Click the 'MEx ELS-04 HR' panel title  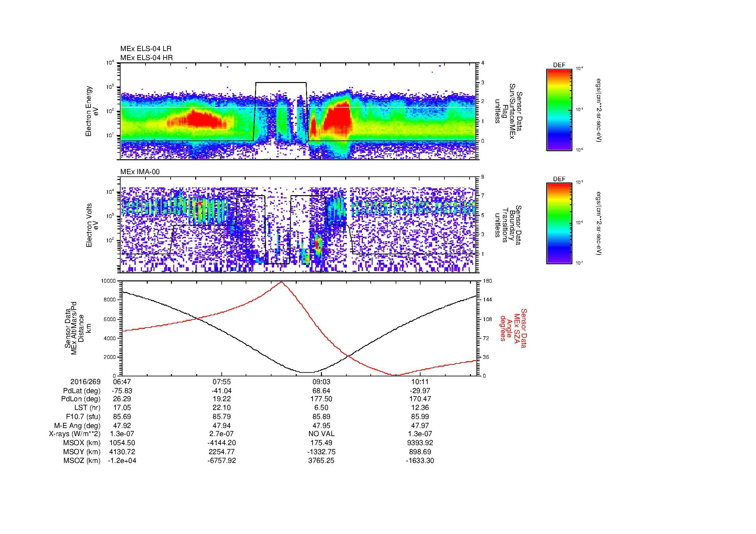(x=146, y=58)
